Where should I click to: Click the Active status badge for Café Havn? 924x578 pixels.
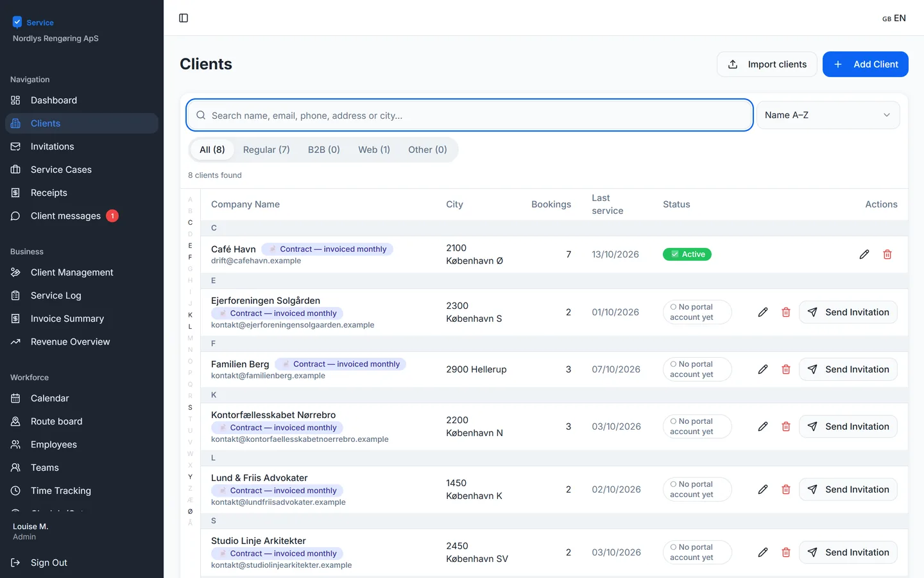[x=687, y=254]
